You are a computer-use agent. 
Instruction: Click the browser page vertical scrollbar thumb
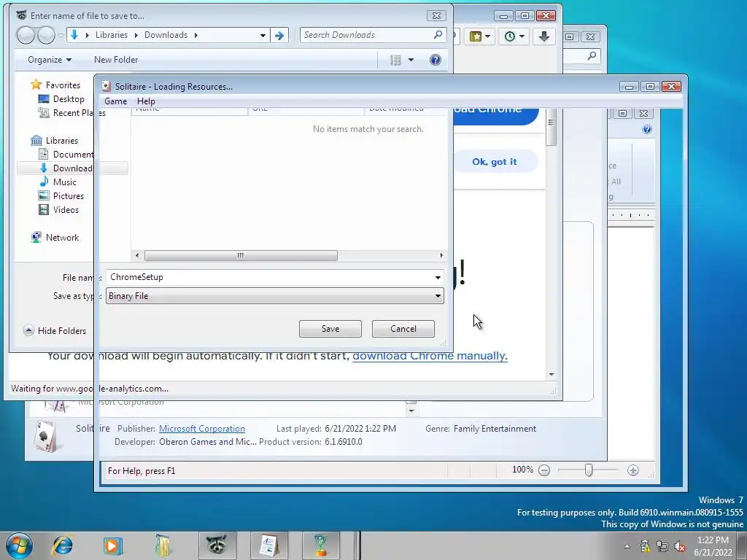(x=551, y=126)
